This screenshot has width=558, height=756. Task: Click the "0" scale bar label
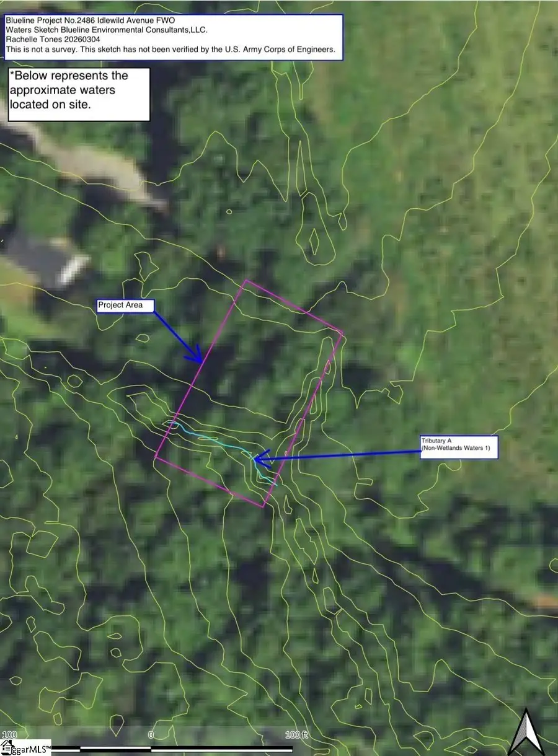tap(151, 736)
